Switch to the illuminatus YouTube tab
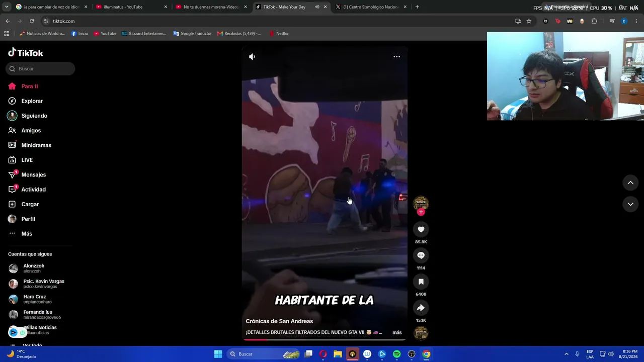This screenshot has width=644, height=362. click(x=130, y=7)
